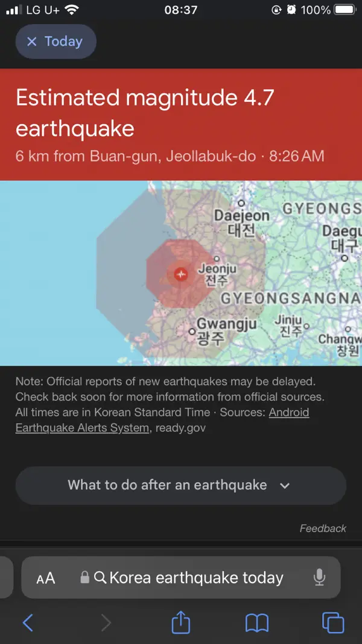Tap the search magnifier in address bar
362x644 pixels.
(100, 578)
